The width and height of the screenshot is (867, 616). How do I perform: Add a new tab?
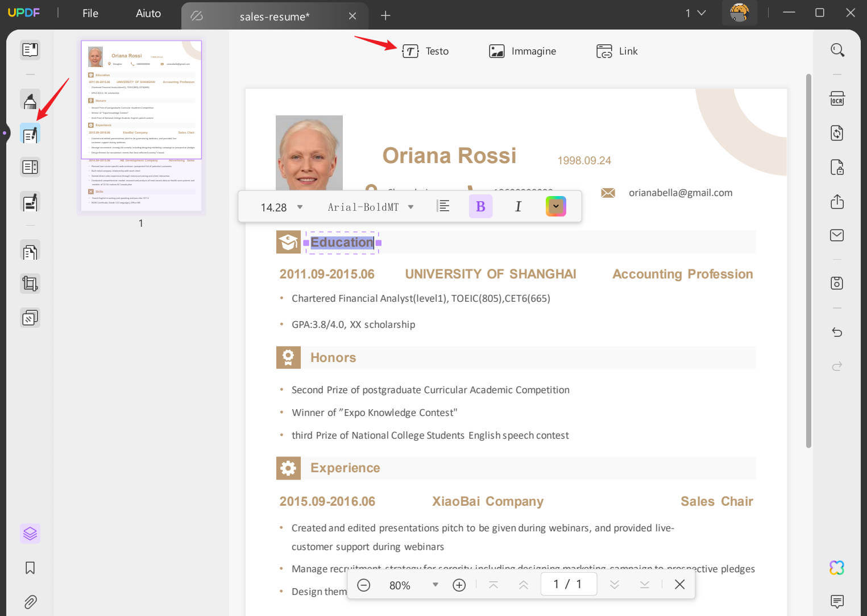[x=385, y=15]
